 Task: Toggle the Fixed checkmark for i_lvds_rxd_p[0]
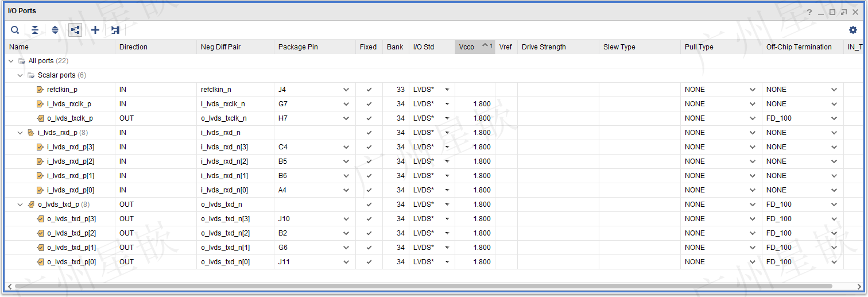[369, 190]
